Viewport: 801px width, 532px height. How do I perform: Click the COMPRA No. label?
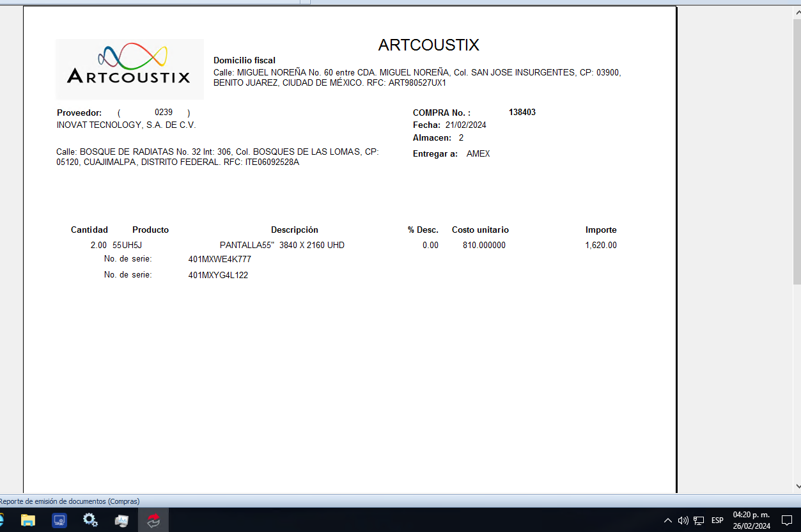pos(442,113)
